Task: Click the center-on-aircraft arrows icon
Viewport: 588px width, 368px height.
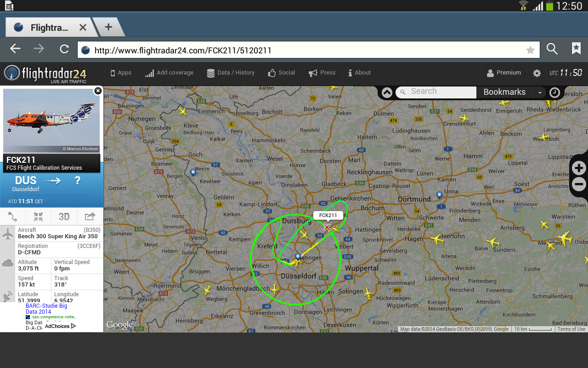Action: coord(39,217)
